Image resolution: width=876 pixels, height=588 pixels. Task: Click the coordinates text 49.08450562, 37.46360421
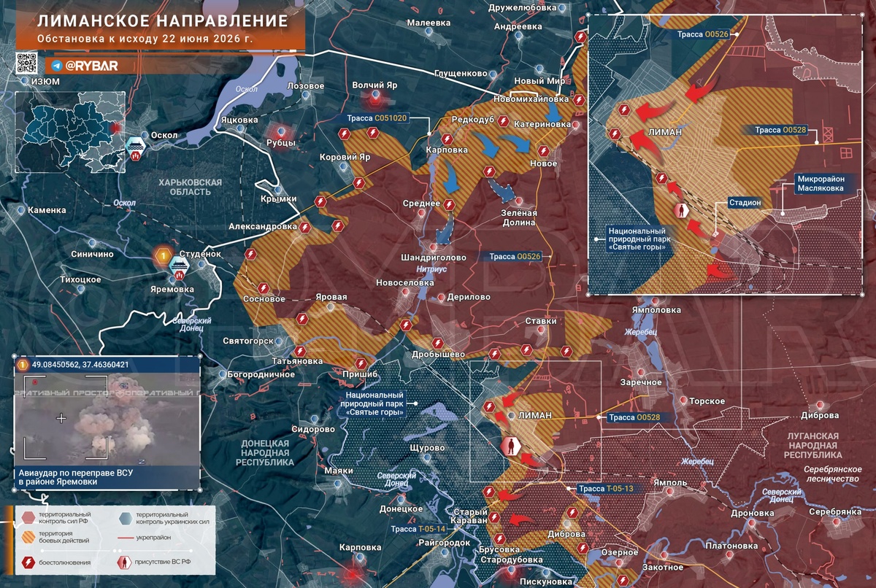click(80, 364)
